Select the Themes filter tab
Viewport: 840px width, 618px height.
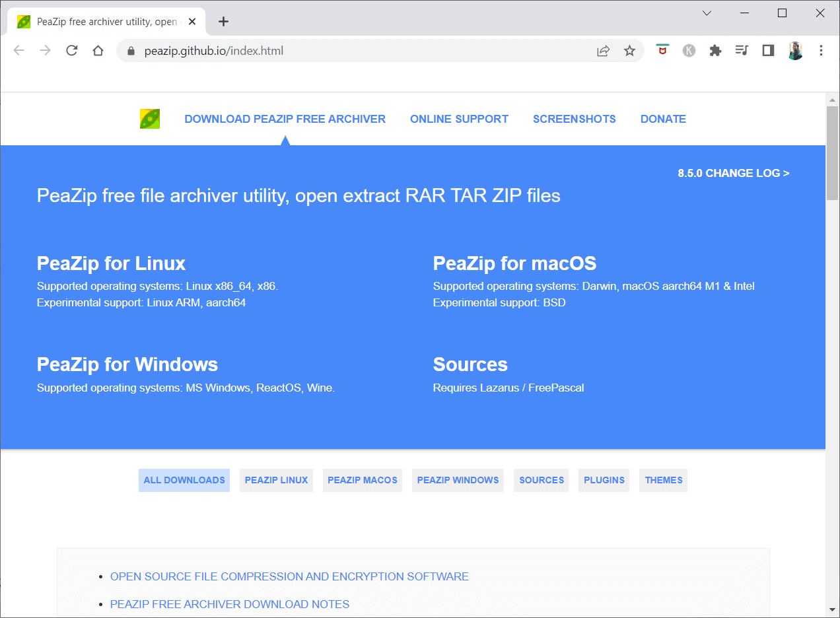point(664,480)
